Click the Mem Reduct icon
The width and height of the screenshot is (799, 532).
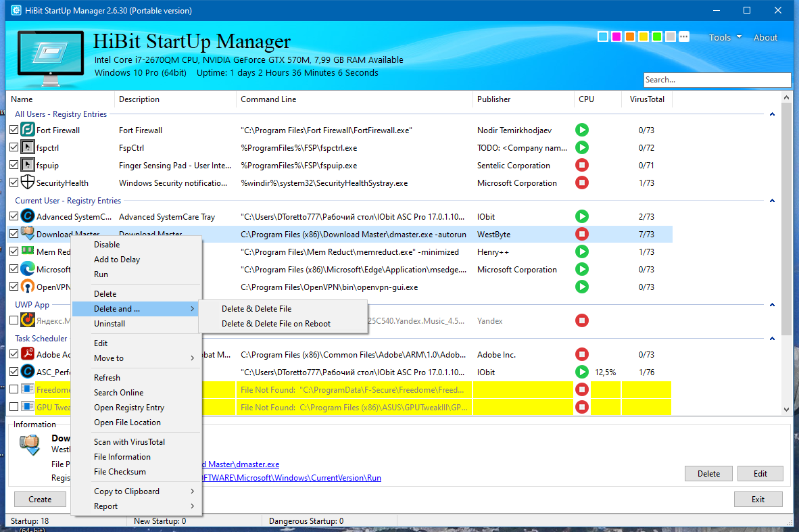tap(28, 251)
